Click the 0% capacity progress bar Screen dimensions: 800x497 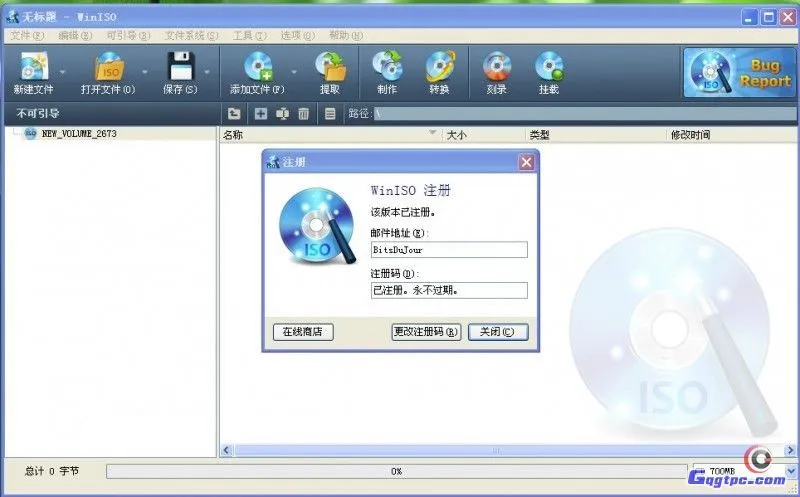pyautogui.click(x=396, y=471)
